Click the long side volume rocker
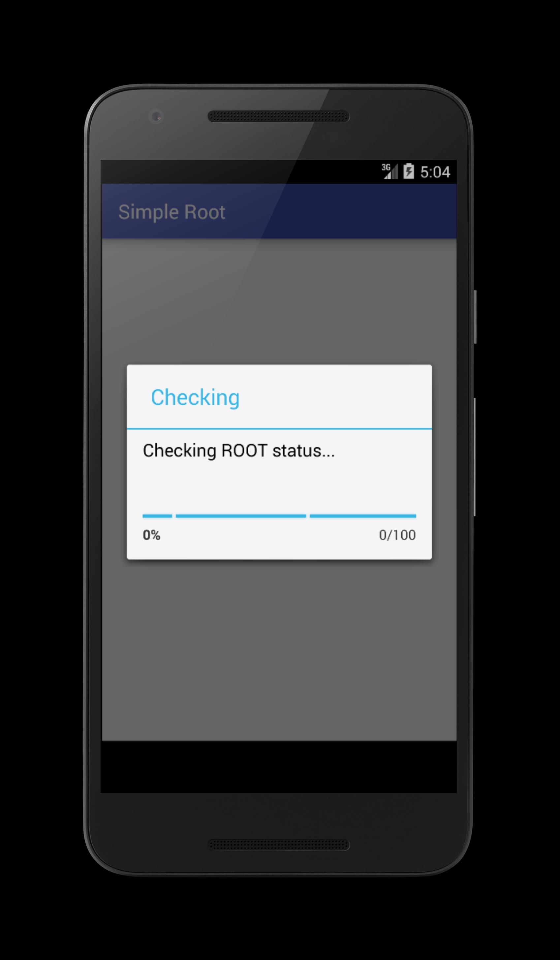The height and width of the screenshot is (960, 560). click(x=475, y=457)
